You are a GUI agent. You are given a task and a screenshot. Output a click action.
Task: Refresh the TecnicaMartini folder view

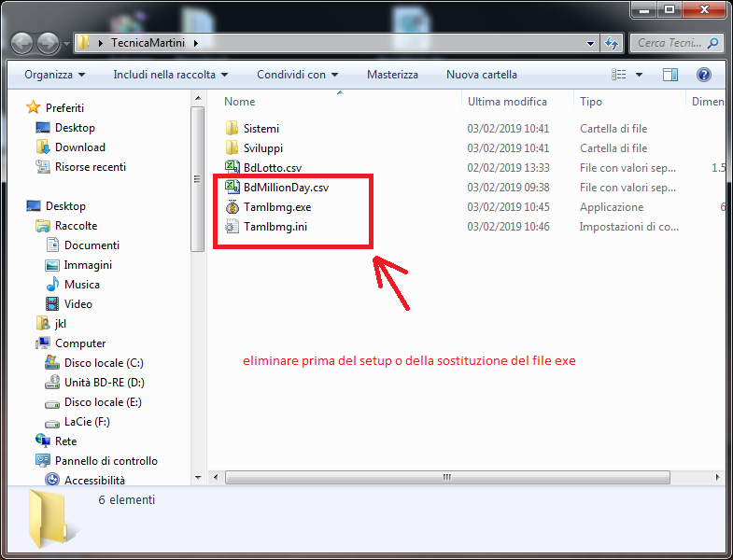pos(612,44)
